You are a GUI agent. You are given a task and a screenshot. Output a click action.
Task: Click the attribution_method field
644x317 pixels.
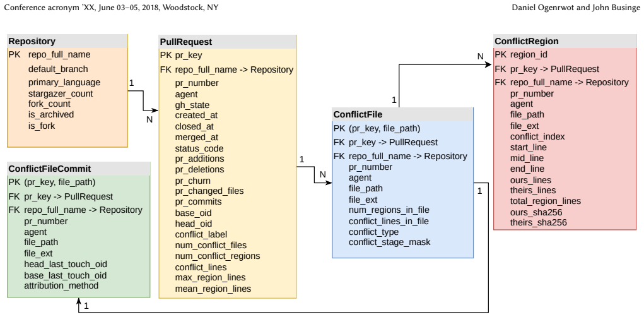coord(61,285)
